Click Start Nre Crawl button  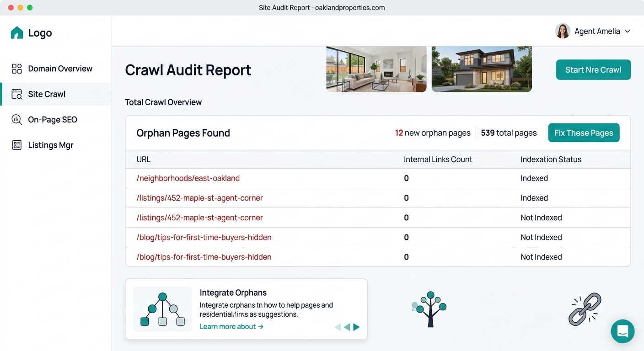coord(593,70)
